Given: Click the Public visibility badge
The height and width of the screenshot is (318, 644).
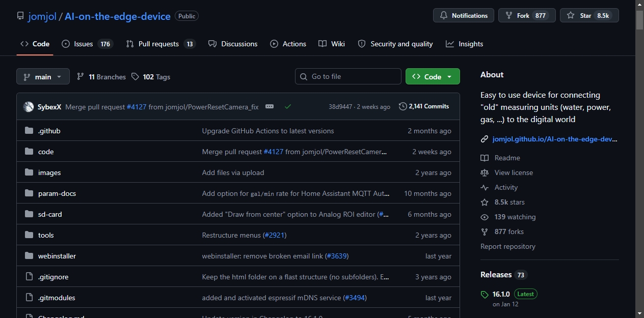Looking at the screenshot, I should pos(186,16).
